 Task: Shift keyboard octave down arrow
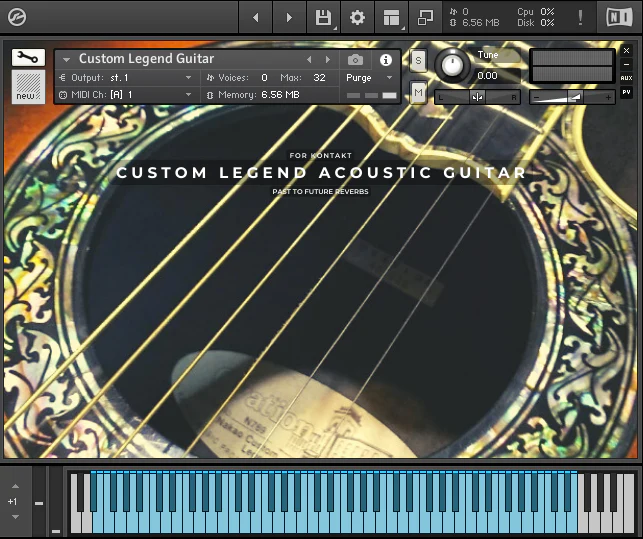coord(15,516)
